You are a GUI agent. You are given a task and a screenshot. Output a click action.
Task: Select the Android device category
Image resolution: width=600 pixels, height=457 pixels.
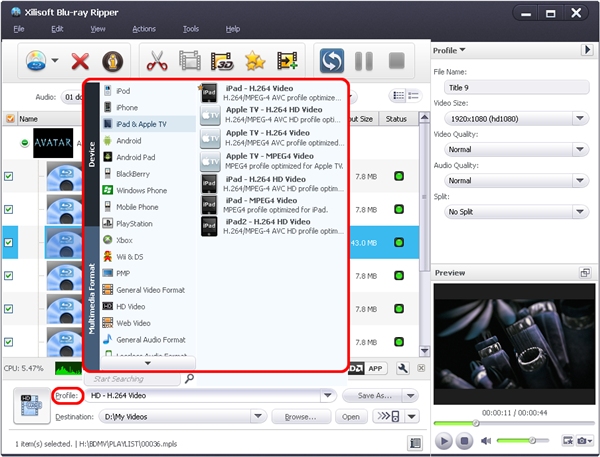click(148, 141)
